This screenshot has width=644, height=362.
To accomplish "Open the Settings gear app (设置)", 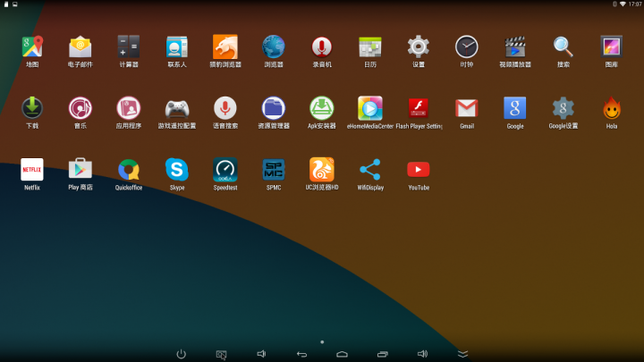I will [x=418, y=46].
